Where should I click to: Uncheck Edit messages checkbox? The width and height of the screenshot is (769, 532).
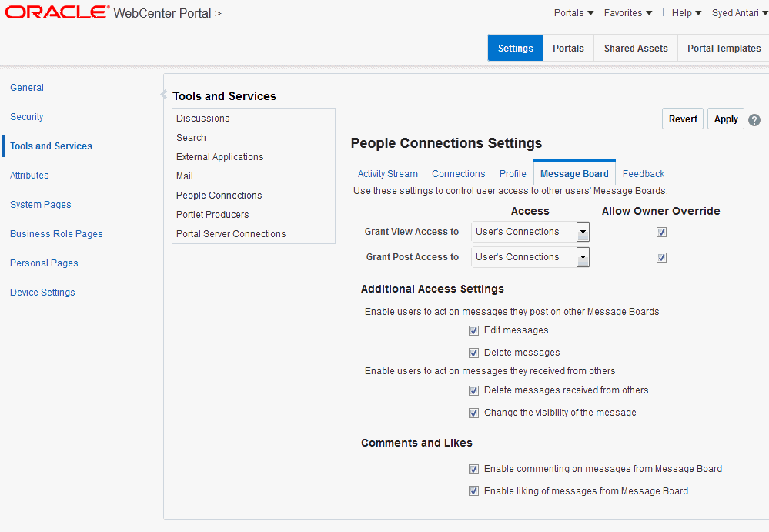[x=473, y=330]
